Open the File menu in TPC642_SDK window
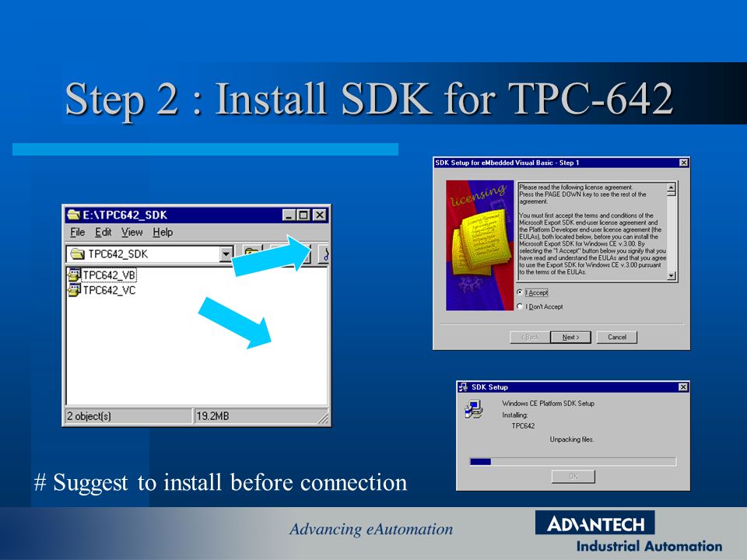This screenshot has width=747, height=560. [x=77, y=233]
